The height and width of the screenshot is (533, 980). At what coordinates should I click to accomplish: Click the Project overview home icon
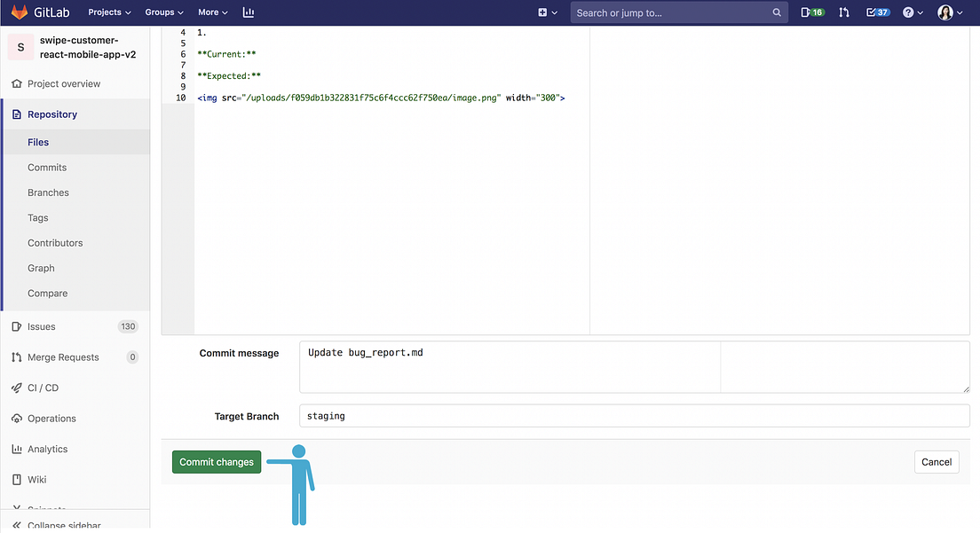pyautogui.click(x=16, y=83)
